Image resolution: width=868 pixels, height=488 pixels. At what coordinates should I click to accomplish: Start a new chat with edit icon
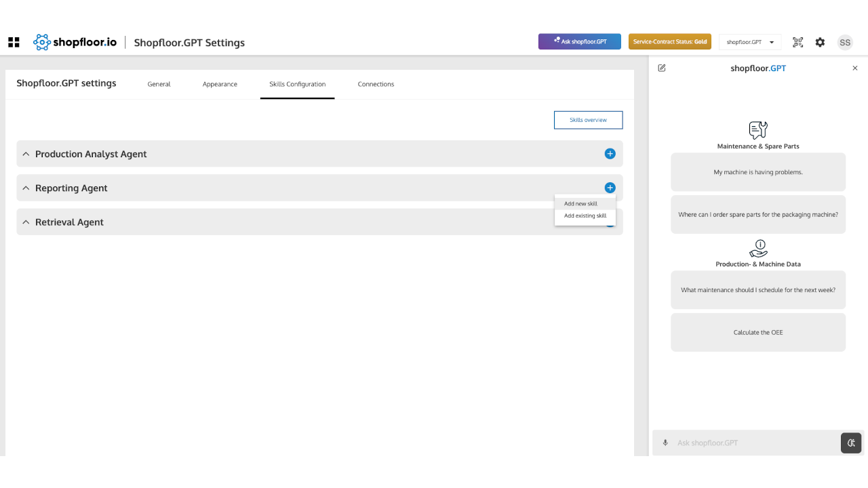[x=662, y=68]
